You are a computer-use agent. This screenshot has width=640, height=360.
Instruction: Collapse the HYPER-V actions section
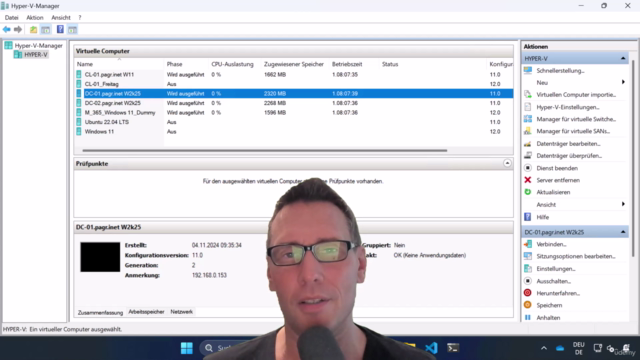623,58
